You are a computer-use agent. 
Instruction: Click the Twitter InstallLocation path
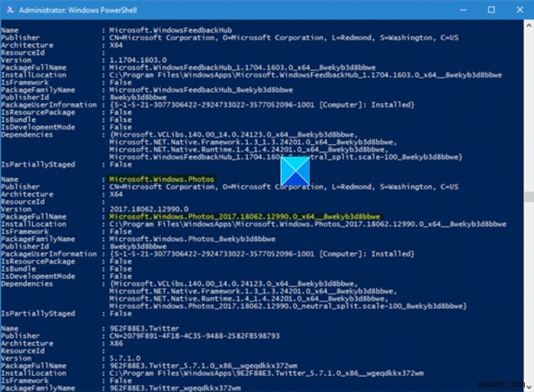[266, 373]
